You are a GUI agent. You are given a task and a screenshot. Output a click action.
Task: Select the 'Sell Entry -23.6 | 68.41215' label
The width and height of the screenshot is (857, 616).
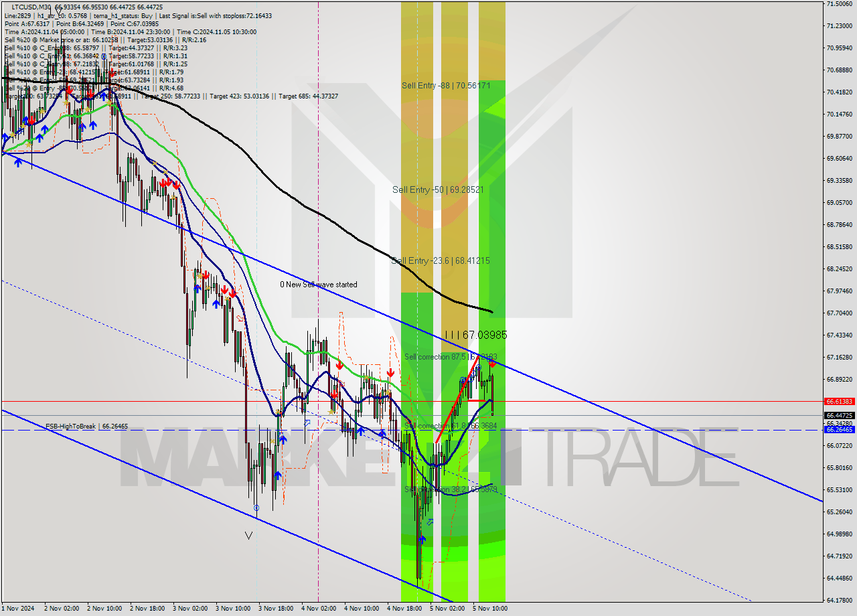click(x=441, y=260)
